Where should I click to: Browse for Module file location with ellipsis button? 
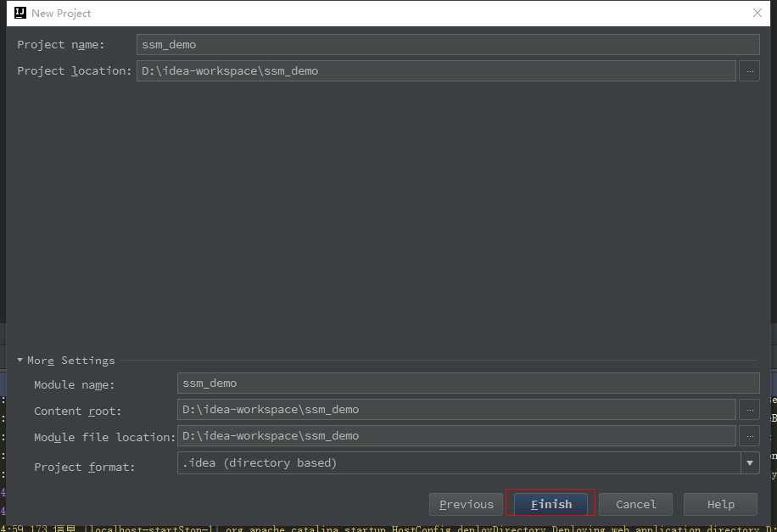750,436
